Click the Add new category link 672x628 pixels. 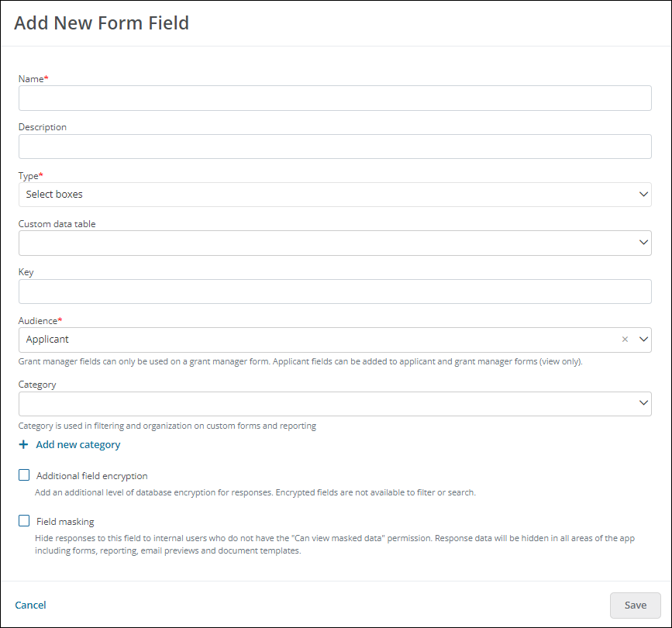click(78, 444)
